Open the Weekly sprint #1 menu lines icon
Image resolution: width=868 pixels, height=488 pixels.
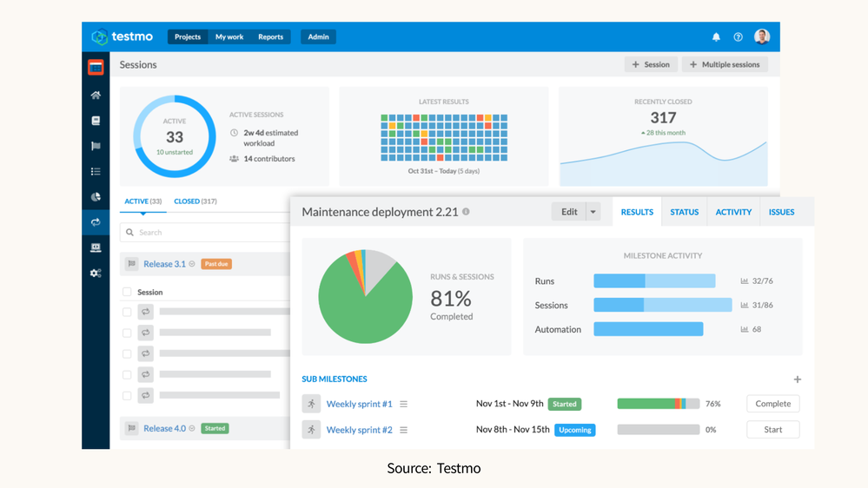click(403, 404)
